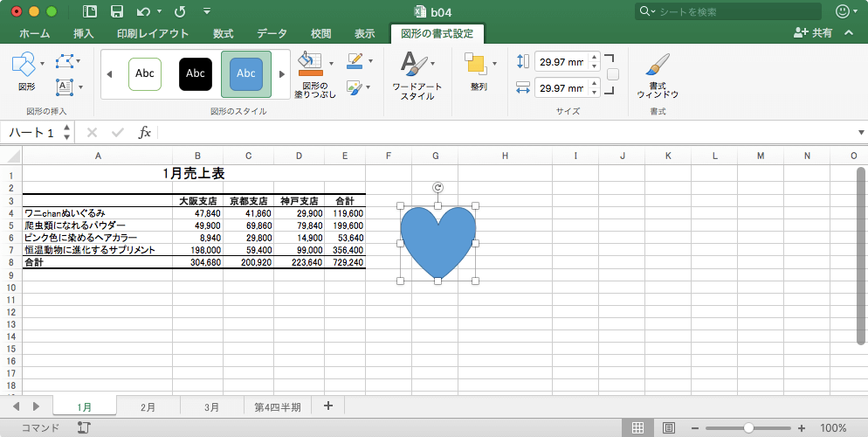The image size is (868, 437).
Task: Open the データ tab
Action: tap(272, 34)
